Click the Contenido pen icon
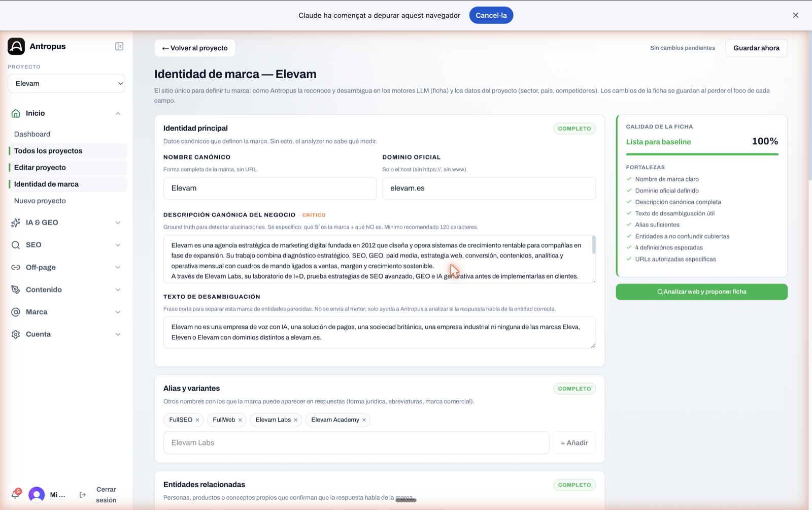Image resolution: width=812 pixels, height=510 pixels. pyautogui.click(x=16, y=290)
